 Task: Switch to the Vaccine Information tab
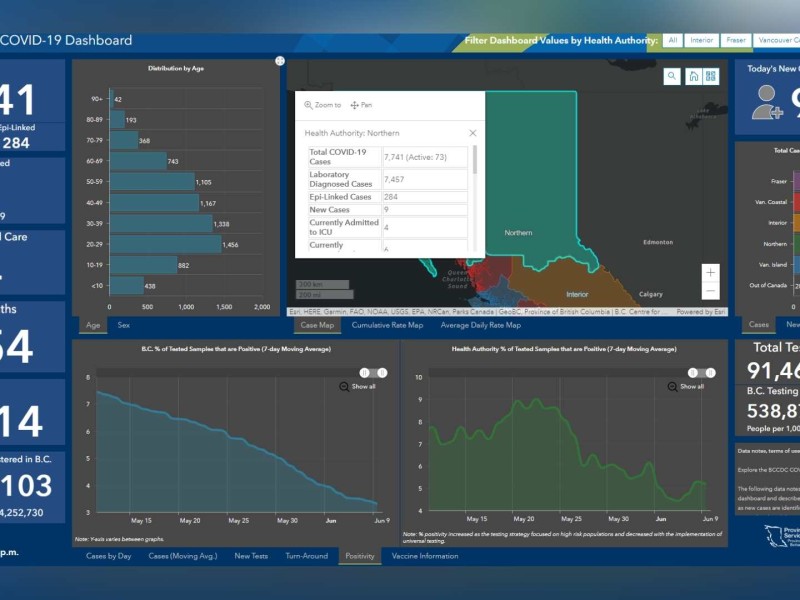[425, 556]
